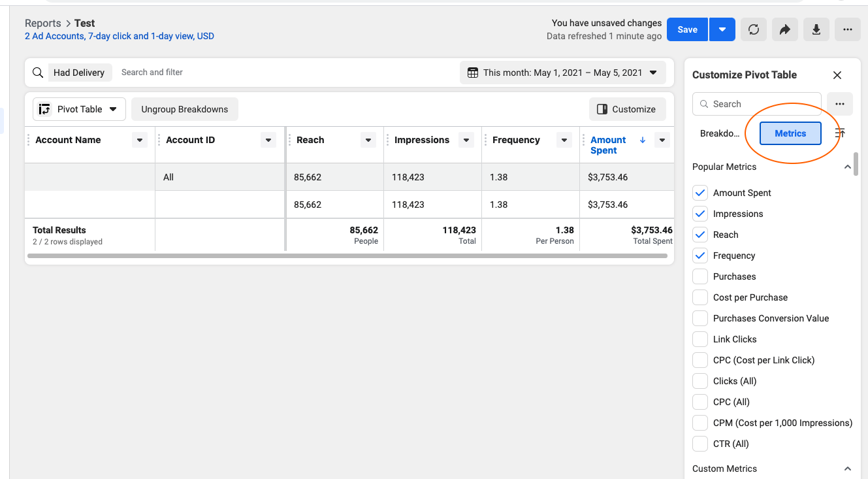Open pivot table panel options ellipsis
Viewport: 868px width, 479px height.
pyautogui.click(x=840, y=103)
